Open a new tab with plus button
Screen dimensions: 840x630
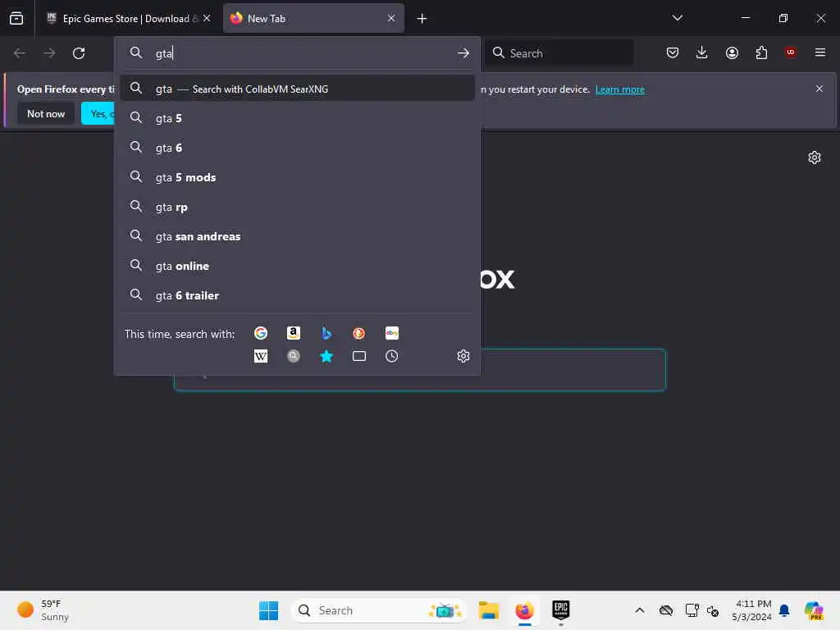(x=422, y=19)
